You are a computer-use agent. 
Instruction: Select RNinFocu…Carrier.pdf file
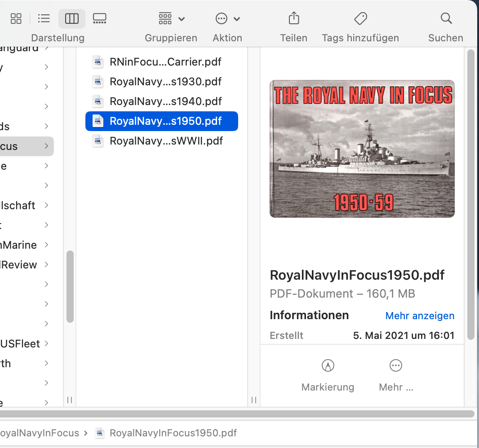pyautogui.click(x=165, y=62)
